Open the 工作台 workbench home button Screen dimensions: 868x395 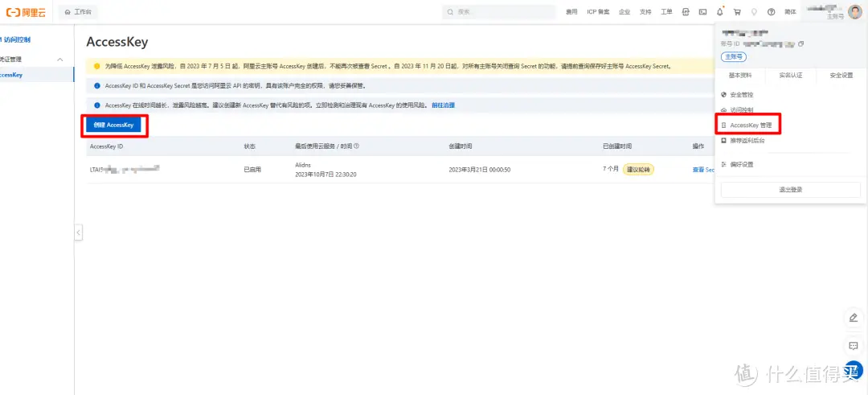click(79, 11)
